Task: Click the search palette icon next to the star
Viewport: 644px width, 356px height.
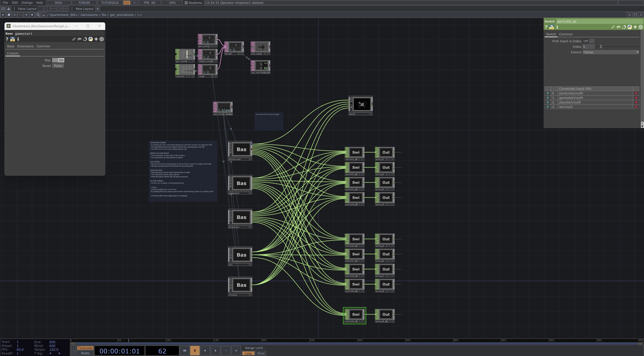Action: (x=38, y=15)
